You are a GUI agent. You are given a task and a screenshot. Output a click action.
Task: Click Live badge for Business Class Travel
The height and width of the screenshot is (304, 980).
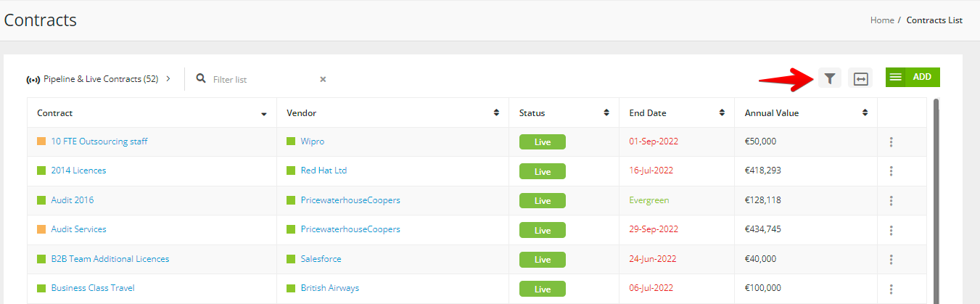543,289
